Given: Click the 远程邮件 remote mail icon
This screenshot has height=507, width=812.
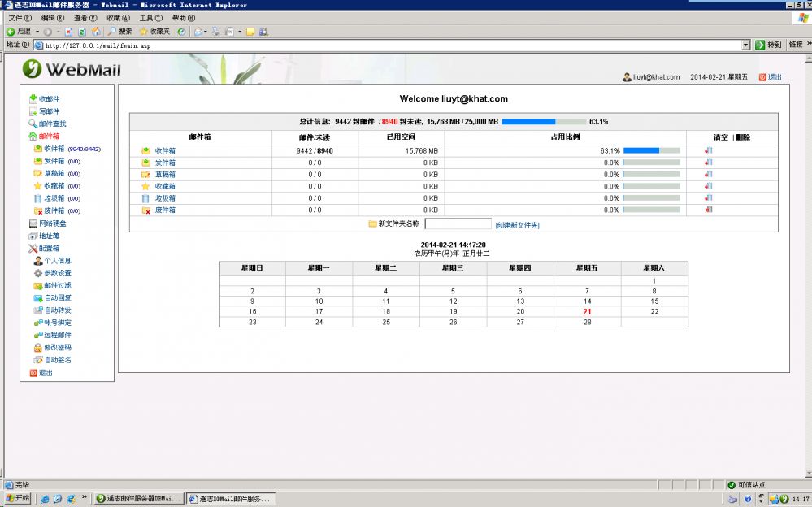Looking at the screenshot, I should [38, 335].
